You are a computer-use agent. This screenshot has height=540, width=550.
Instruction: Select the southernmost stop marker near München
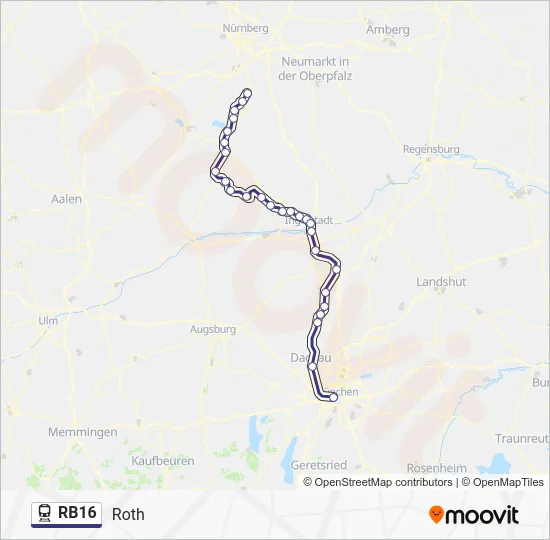click(x=333, y=397)
